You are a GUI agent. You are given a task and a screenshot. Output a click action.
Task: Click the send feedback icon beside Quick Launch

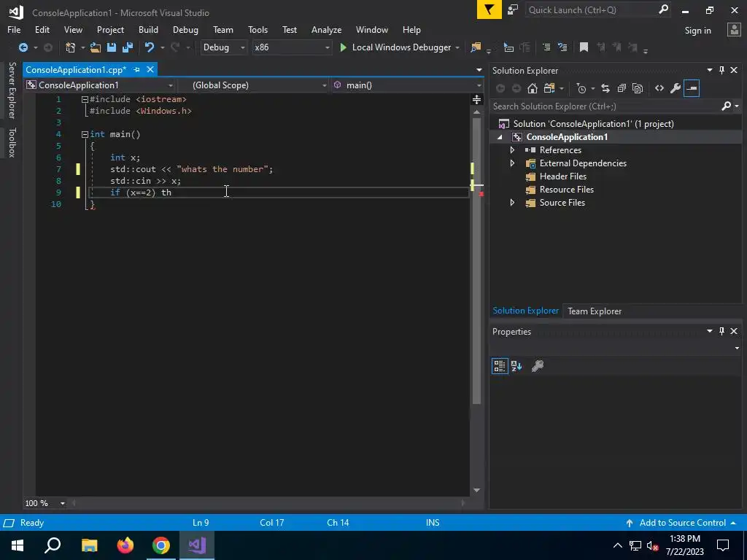click(x=513, y=10)
